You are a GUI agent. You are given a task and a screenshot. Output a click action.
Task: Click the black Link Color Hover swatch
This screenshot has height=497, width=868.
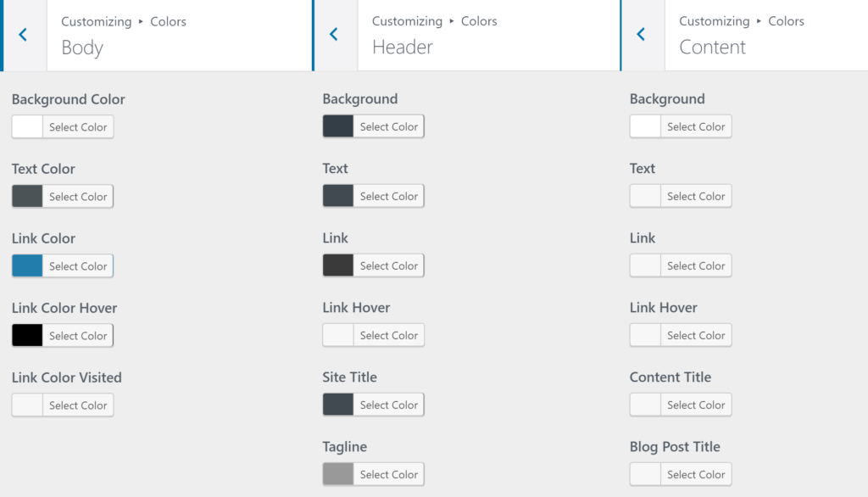pos(28,335)
